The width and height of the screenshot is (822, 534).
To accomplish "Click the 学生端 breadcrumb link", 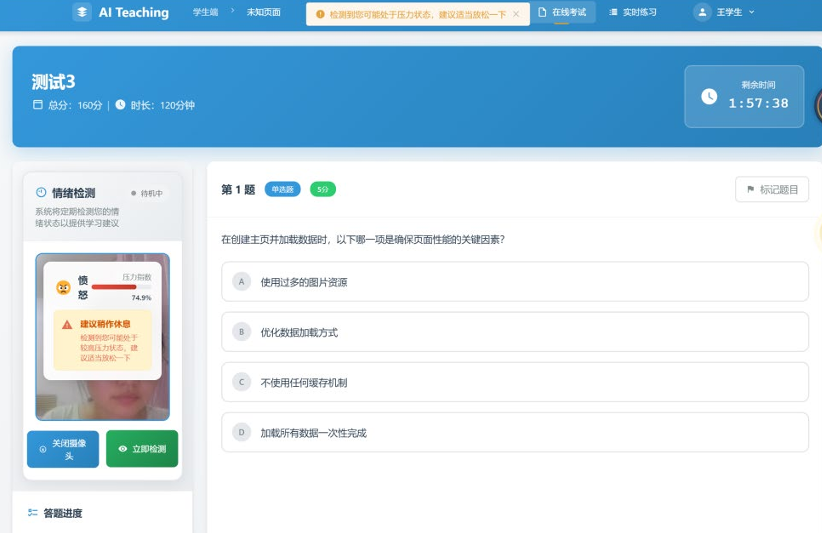I will (205, 13).
